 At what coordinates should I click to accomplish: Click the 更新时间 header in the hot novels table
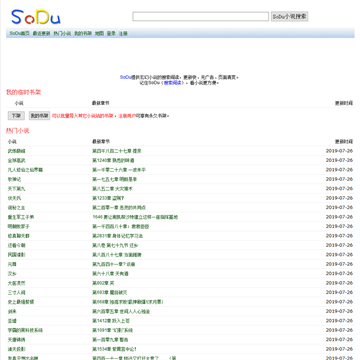pyautogui.click(x=344, y=142)
